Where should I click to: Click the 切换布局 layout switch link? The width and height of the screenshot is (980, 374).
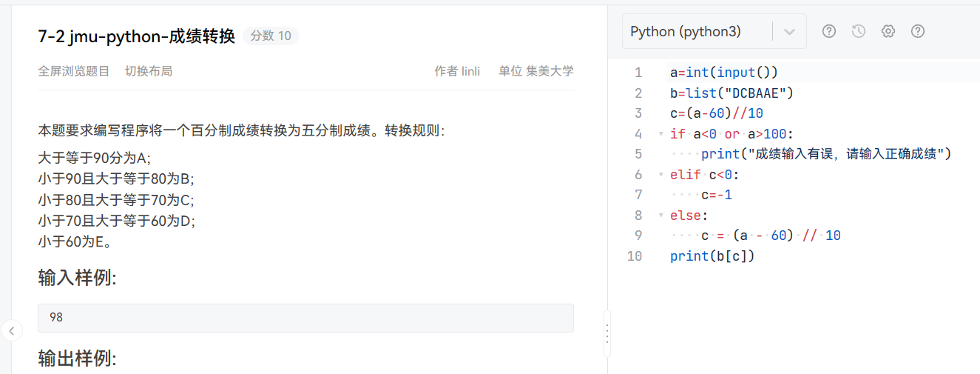tap(149, 71)
